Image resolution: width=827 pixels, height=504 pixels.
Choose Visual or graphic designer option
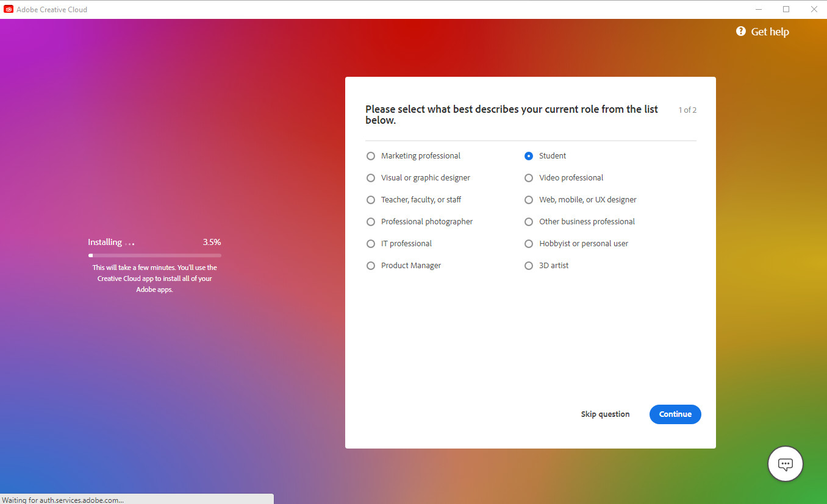(x=371, y=178)
